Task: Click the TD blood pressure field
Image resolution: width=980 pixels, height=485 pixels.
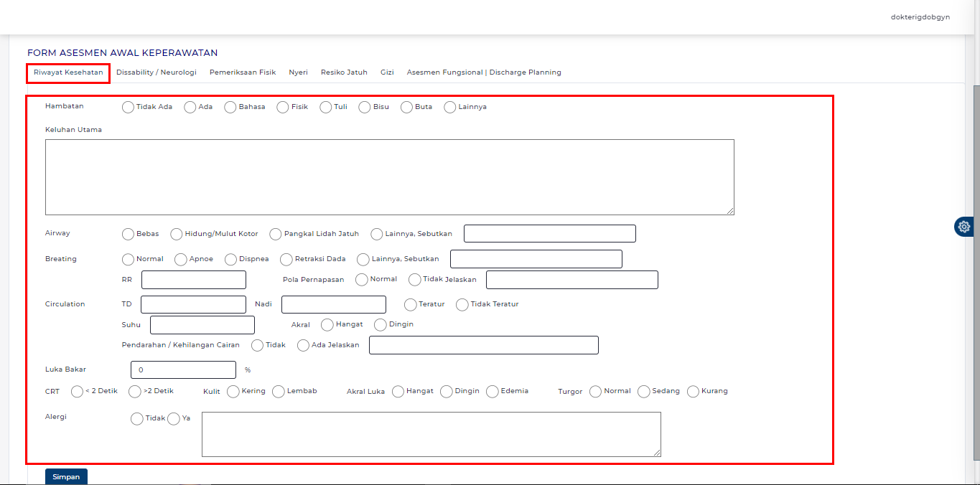Action: [193, 304]
